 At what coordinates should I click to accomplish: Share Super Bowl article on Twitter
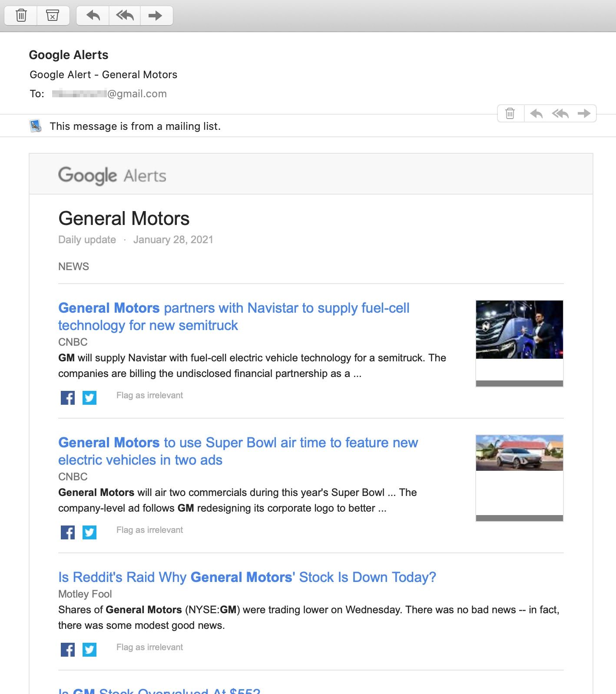[89, 532]
